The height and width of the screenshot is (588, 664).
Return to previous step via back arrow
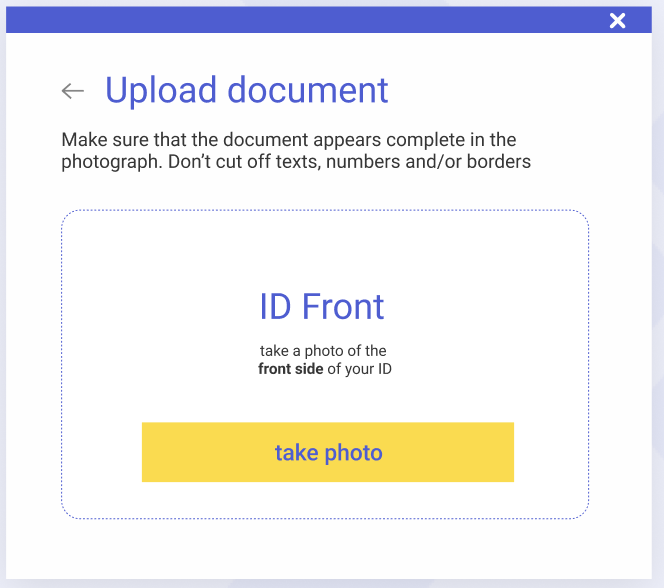click(x=73, y=91)
